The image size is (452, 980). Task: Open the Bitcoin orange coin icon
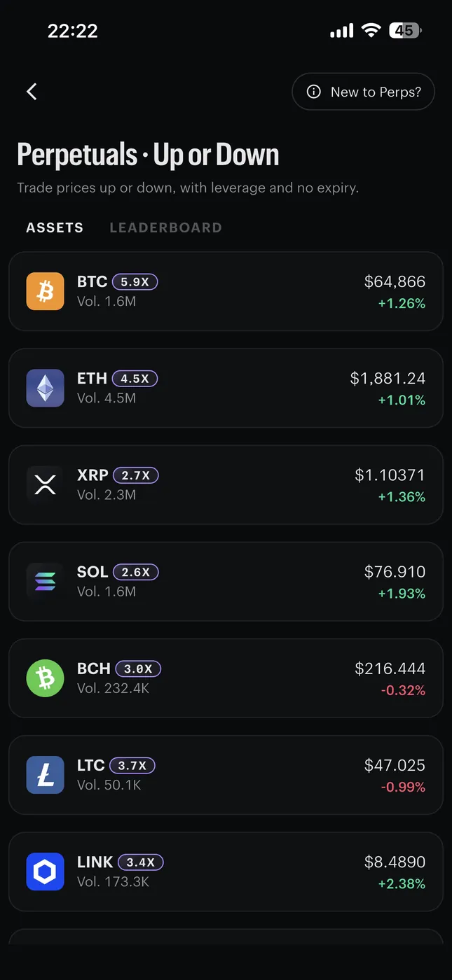click(x=45, y=291)
